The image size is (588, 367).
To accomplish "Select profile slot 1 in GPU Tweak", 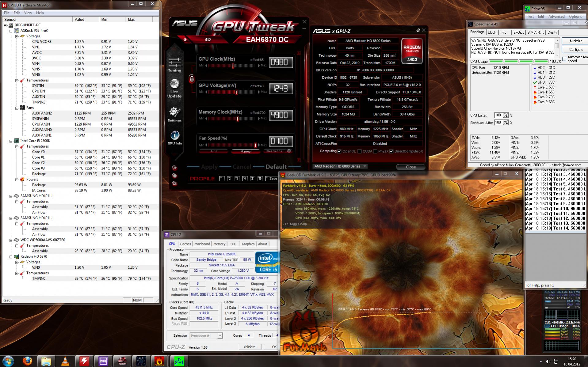I will [222, 179].
